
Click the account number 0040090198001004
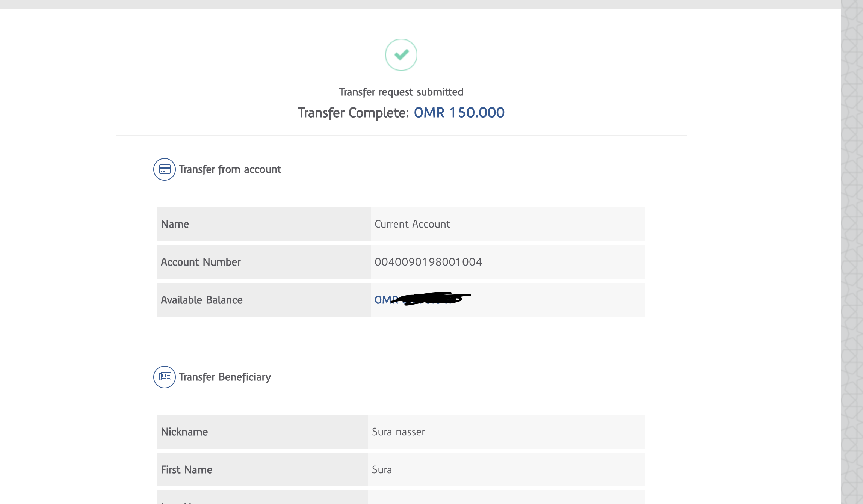[x=428, y=262]
